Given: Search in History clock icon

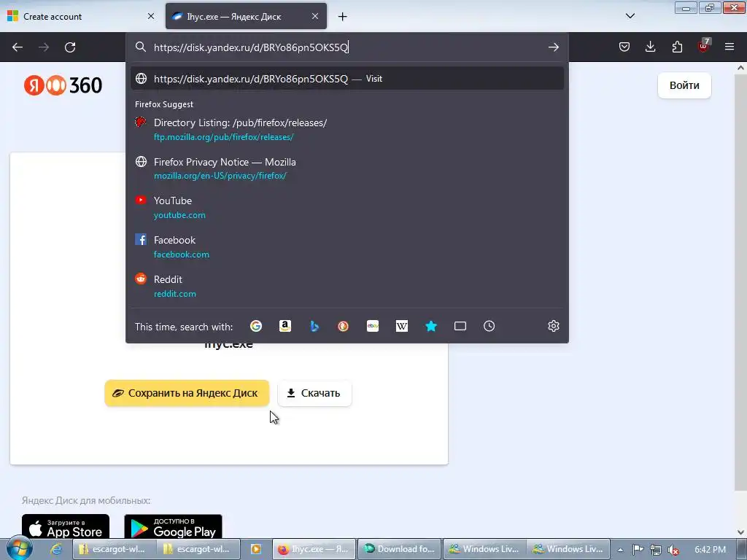Looking at the screenshot, I should [x=489, y=326].
